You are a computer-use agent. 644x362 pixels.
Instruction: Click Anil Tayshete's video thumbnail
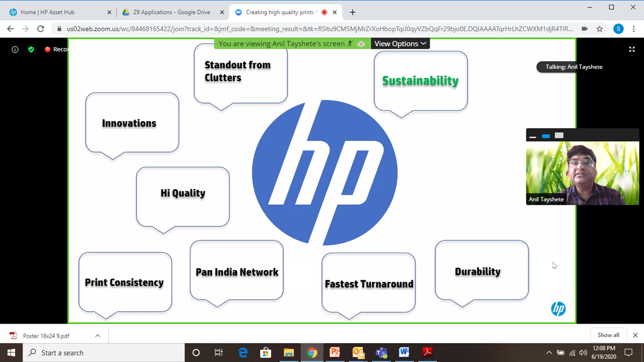coord(582,173)
